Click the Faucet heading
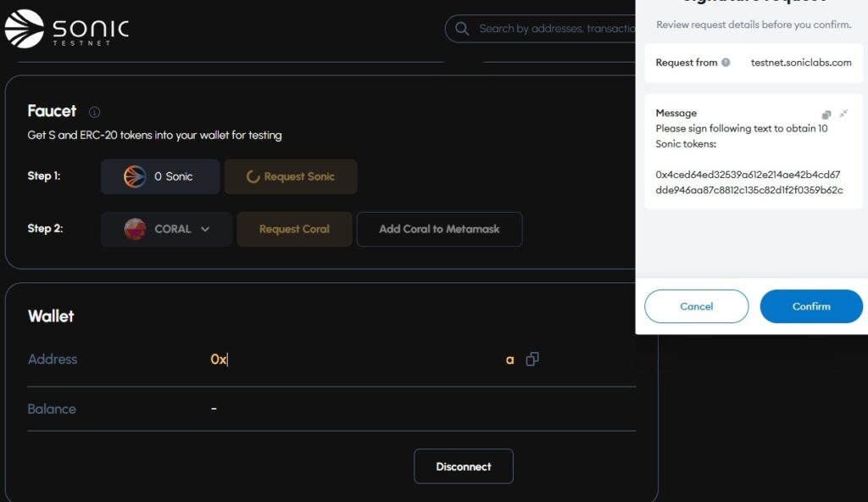Image resolution: width=868 pixels, height=502 pixels. point(52,111)
